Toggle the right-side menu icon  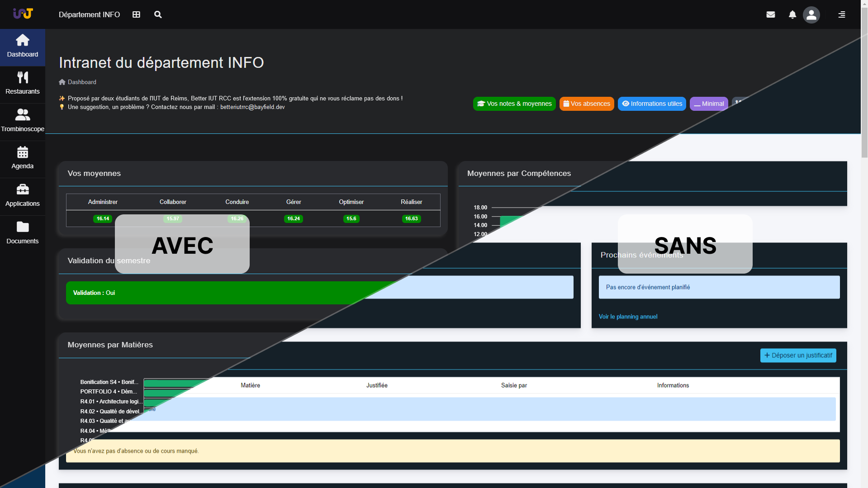click(842, 14)
